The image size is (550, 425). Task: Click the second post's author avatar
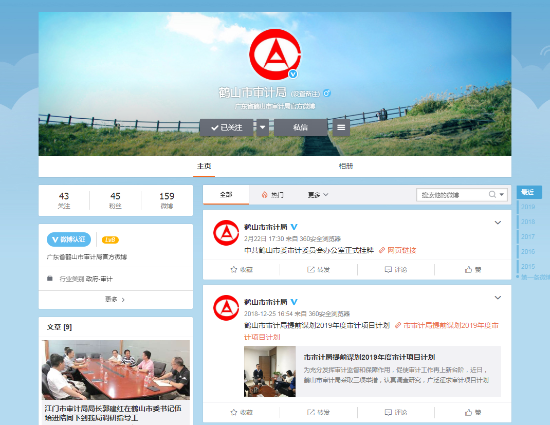point(226,308)
